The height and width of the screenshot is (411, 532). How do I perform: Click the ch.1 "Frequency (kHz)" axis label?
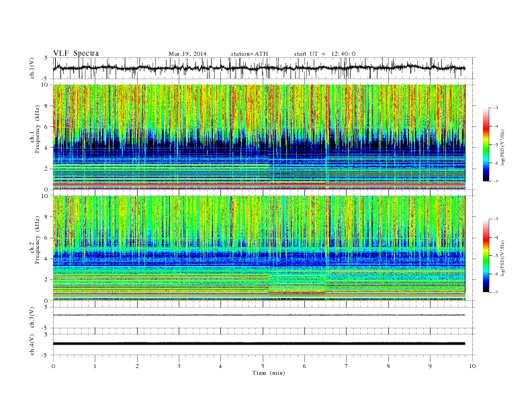pos(38,129)
